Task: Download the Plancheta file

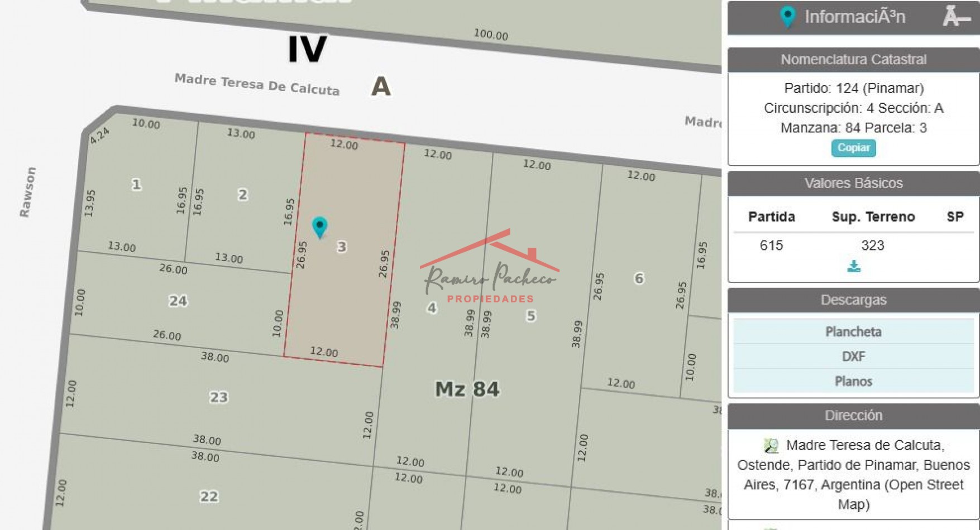Action: (x=853, y=332)
